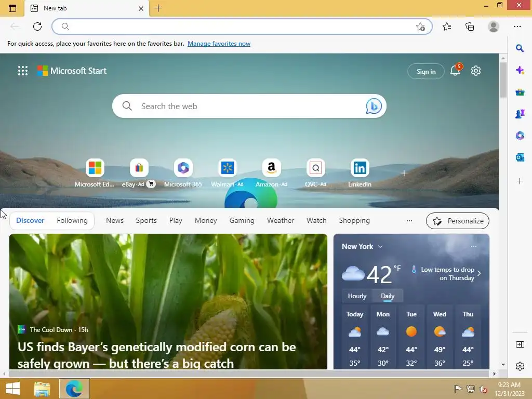Add this page to favorites
The height and width of the screenshot is (399, 532).
(420, 27)
